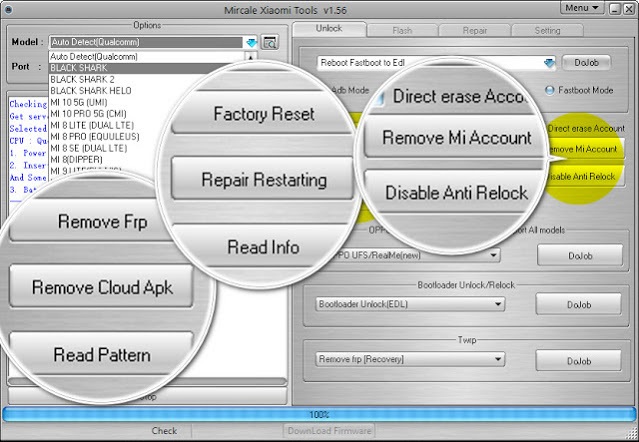Select the Fastboot Mode radio button
This screenshot has height=442, width=639.
pyautogui.click(x=550, y=90)
